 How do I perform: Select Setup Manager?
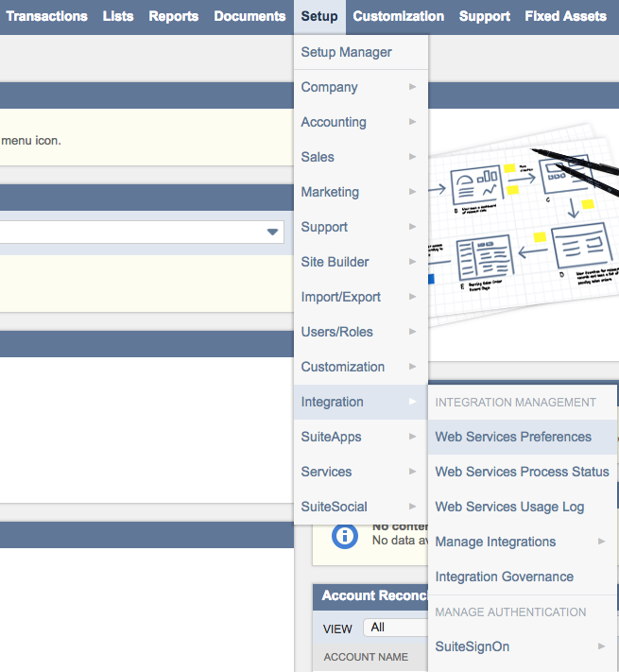click(x=361, y=52)
